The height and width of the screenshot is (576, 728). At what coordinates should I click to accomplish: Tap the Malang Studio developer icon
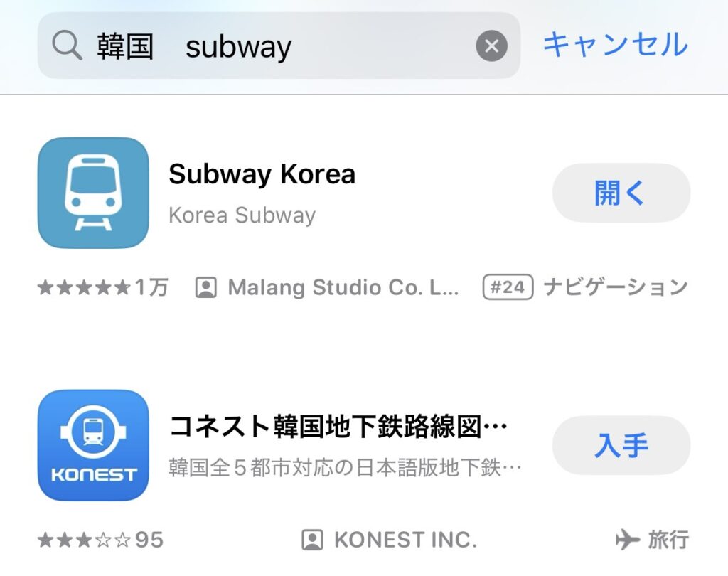click(205, 287)
